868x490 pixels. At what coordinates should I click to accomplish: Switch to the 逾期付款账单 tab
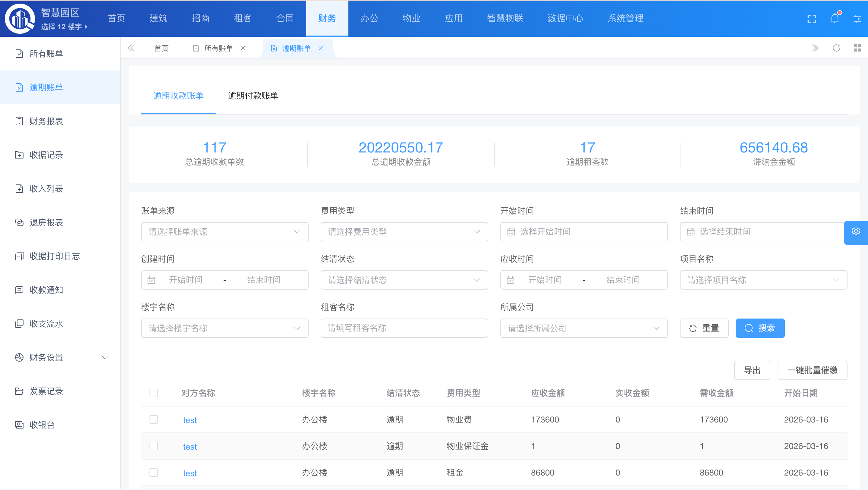[x=253, y=96]
